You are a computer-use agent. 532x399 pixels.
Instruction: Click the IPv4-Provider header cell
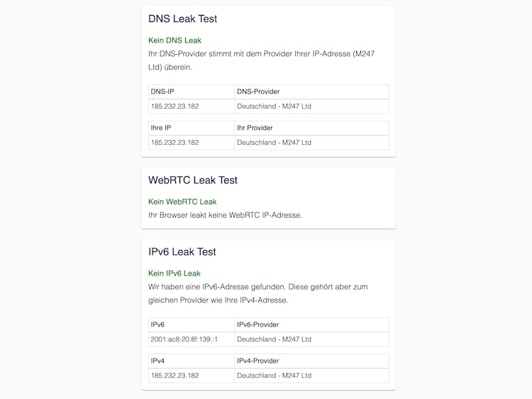click(311, 361)
